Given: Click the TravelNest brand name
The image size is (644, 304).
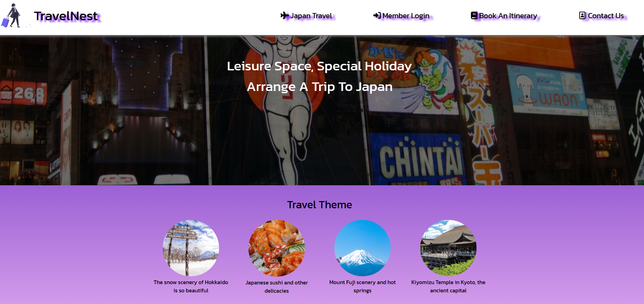Looking at the screenshot, I should [x=66, y=16].
